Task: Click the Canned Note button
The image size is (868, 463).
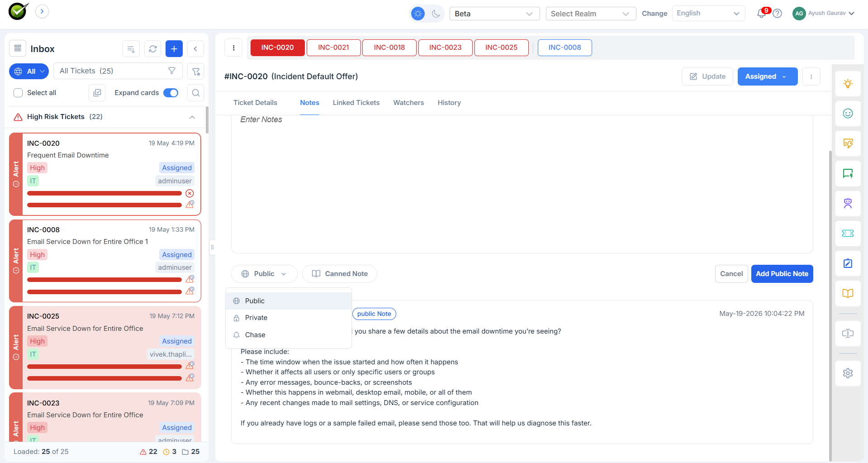Action: pos(340,274)
